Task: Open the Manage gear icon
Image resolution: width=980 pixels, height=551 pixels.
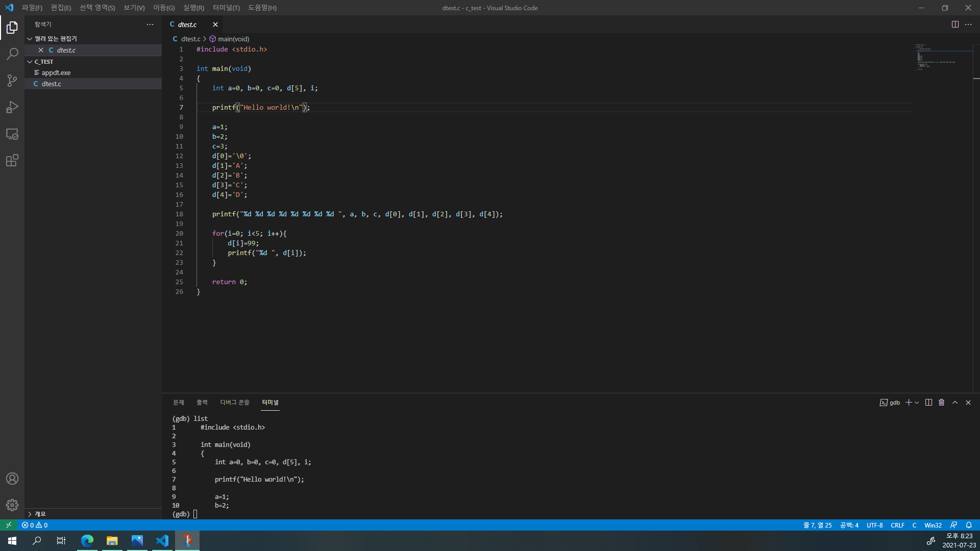Action: (x=12, y=505)
